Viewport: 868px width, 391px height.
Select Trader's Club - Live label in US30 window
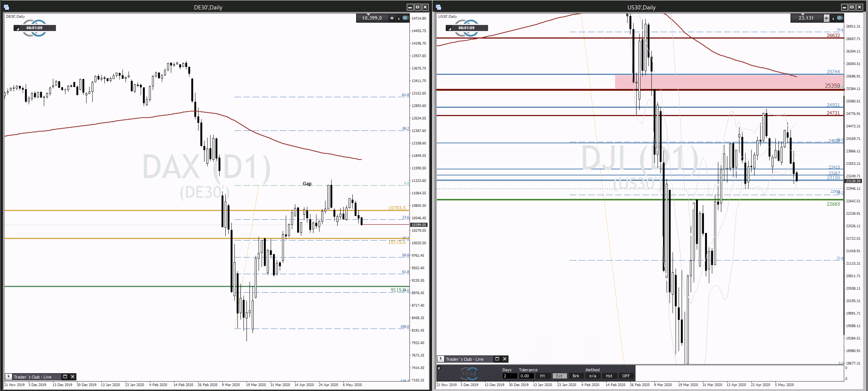(x=464, y=359)
